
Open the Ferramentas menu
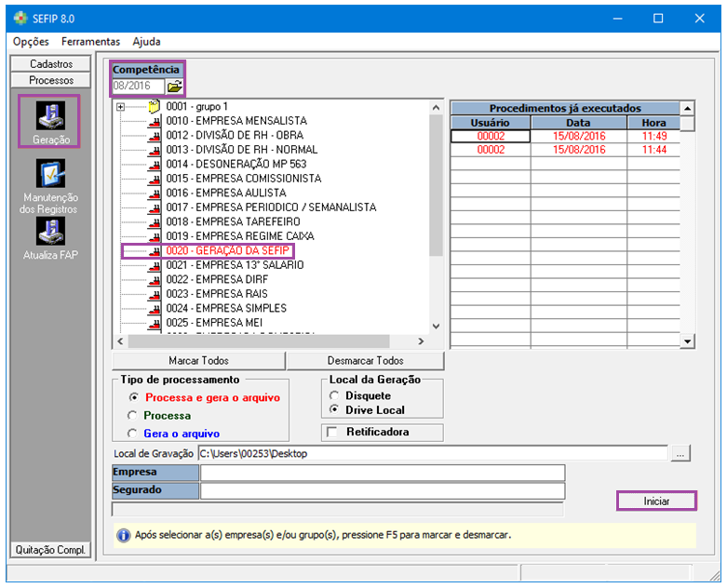click(x=91, y=42)
